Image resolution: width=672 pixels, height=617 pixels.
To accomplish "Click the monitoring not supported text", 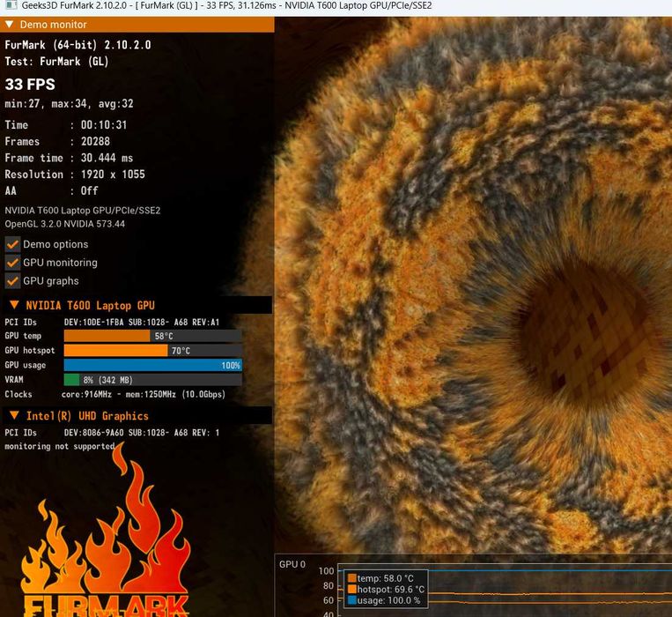I will pyautogui.click(x=60, y=446).
